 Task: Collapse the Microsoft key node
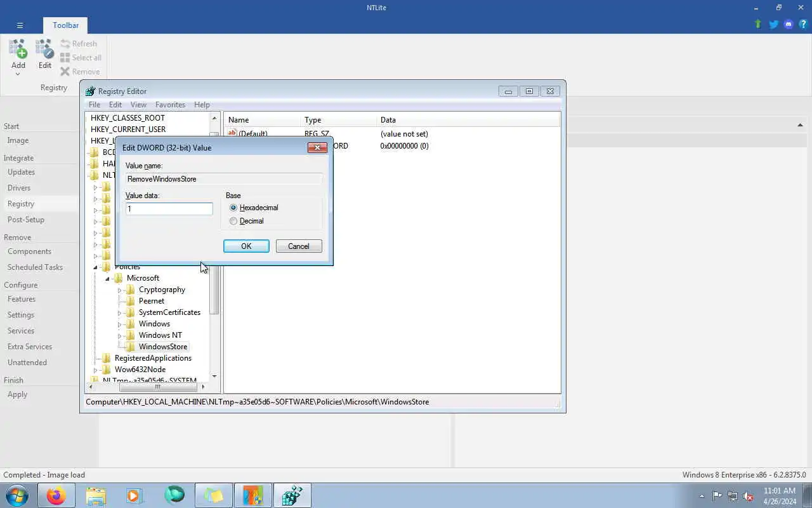[107, 279]
